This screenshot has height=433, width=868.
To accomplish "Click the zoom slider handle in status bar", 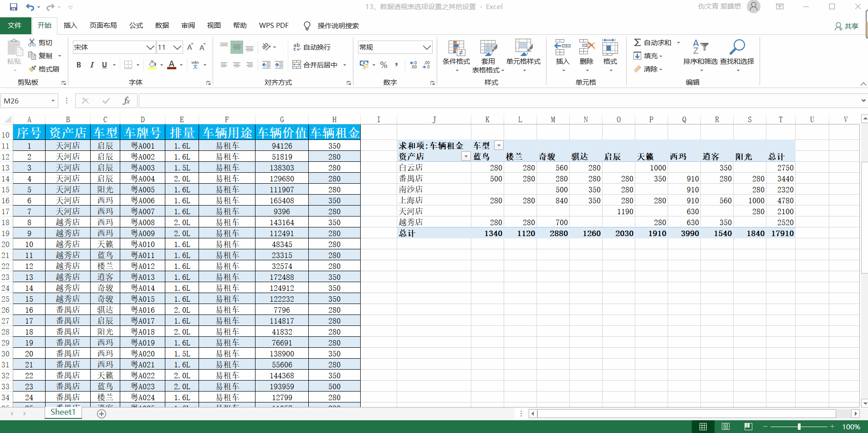I will coord(799,427).
